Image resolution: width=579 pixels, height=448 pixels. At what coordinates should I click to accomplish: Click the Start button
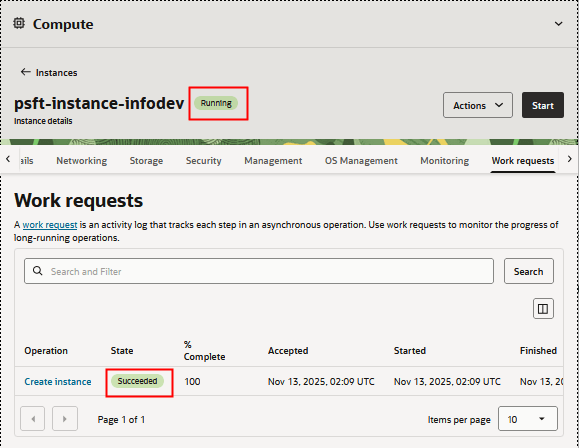542,105
